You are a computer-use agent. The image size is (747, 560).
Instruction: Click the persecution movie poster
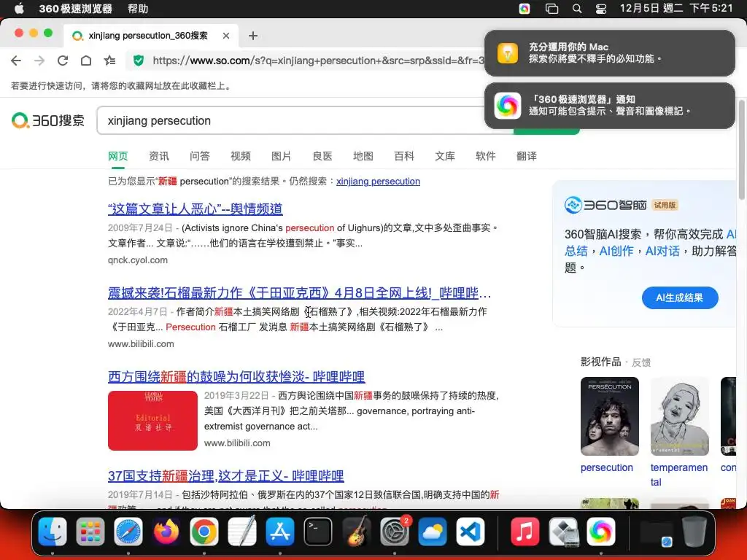pos(609,416)
